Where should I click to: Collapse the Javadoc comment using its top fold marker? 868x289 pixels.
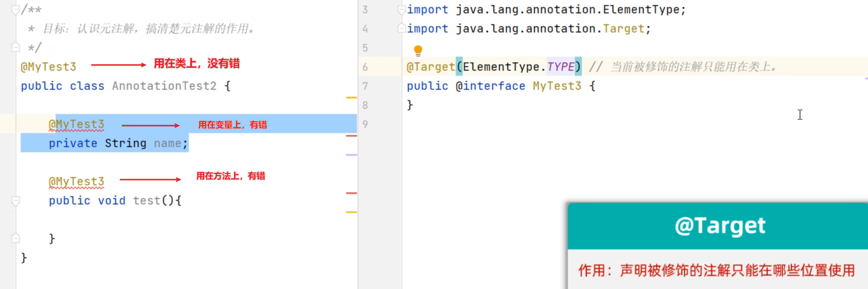pos(16,10)
